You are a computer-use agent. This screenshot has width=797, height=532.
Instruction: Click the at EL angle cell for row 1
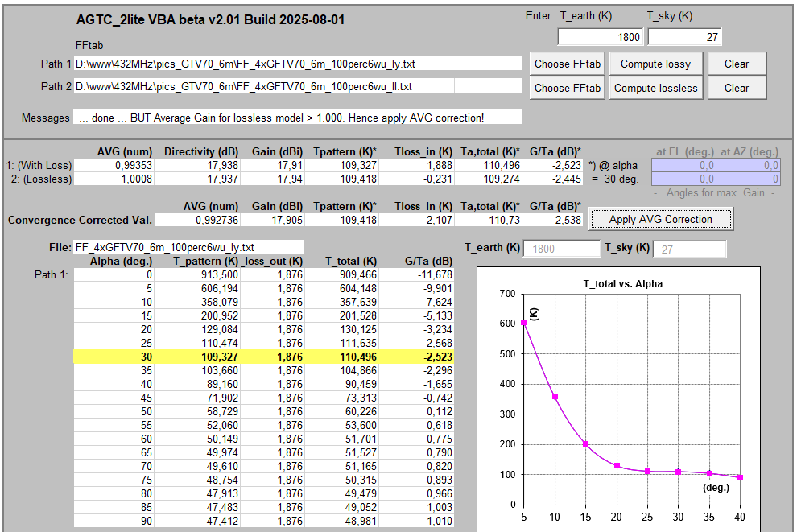click(683, 165)
